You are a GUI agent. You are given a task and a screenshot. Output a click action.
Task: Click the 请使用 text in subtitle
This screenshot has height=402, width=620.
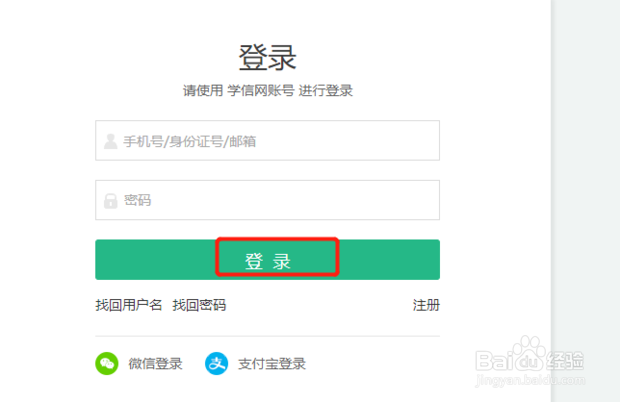pos(203,91)
